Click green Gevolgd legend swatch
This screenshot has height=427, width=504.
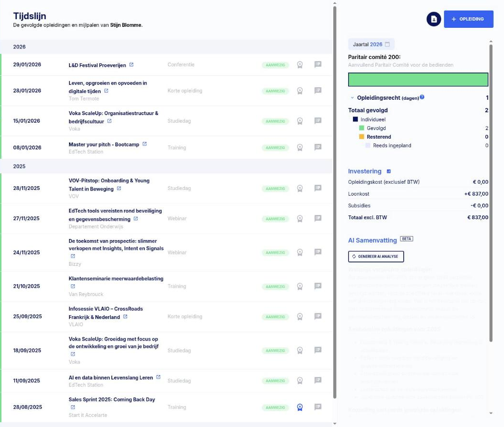tap(362, 128)
